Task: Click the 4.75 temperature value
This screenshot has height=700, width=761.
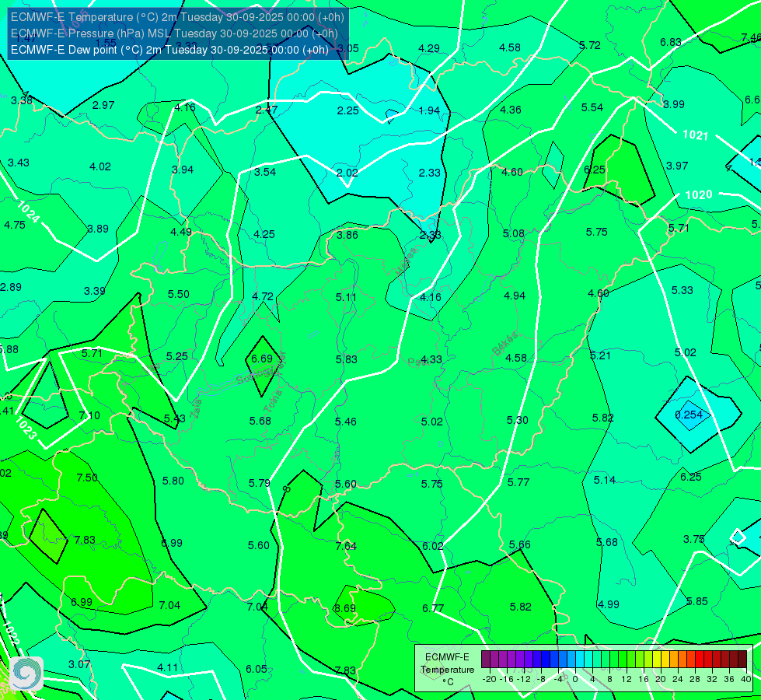Action: (x=15, y=225)
